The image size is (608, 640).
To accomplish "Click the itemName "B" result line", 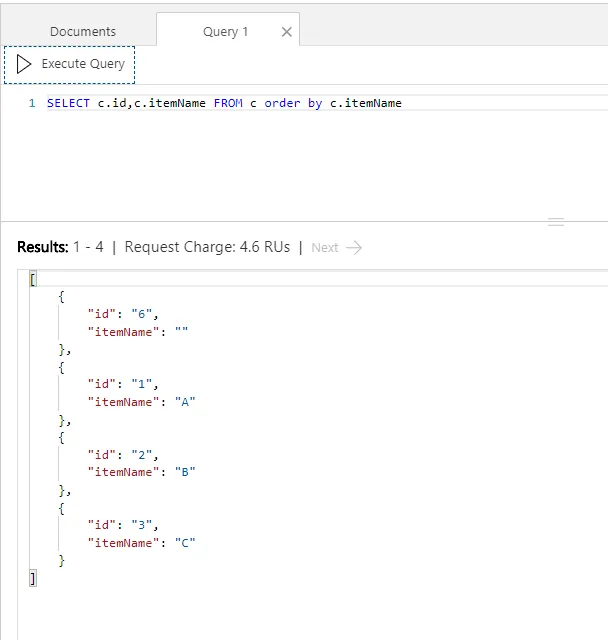I will click(x=141, y=472).
